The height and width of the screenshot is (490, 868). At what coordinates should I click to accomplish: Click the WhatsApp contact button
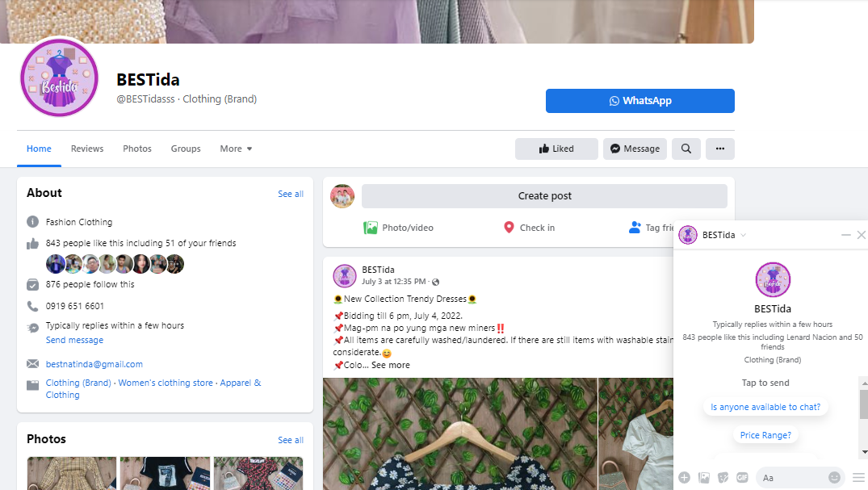640,101
